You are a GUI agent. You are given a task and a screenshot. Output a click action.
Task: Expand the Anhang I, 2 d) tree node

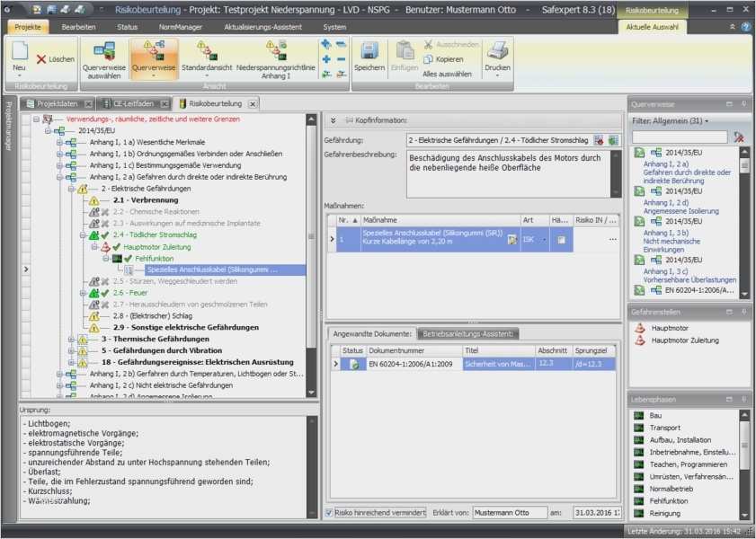coord(60,395)
